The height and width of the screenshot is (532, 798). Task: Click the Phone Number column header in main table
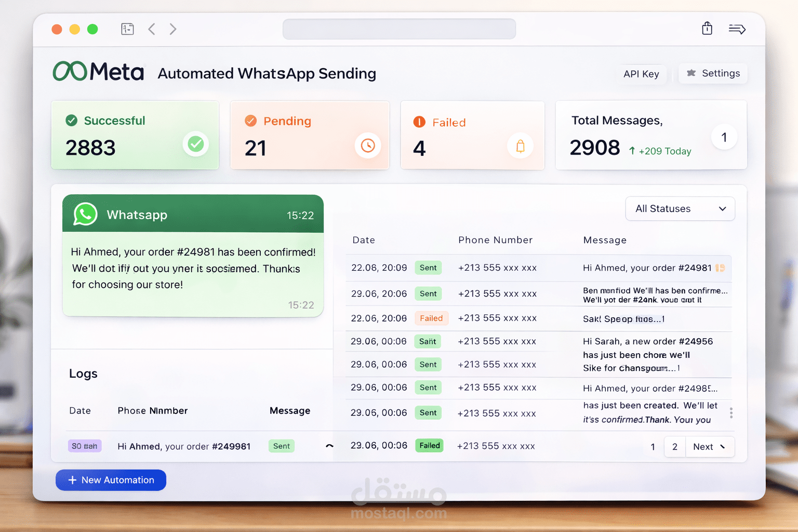pyautogui.click(x=496, y=240)
